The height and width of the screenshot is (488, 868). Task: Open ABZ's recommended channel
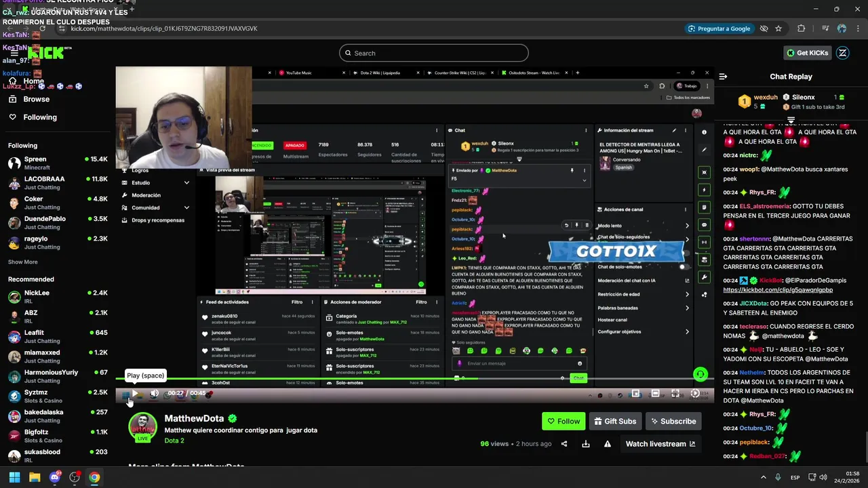[57, 317]
